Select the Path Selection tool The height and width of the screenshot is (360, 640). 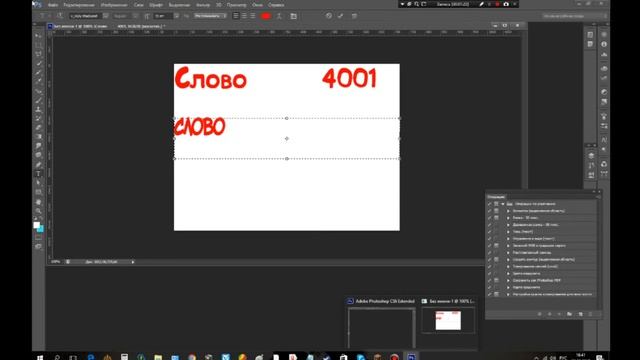(x=38, y=183)
